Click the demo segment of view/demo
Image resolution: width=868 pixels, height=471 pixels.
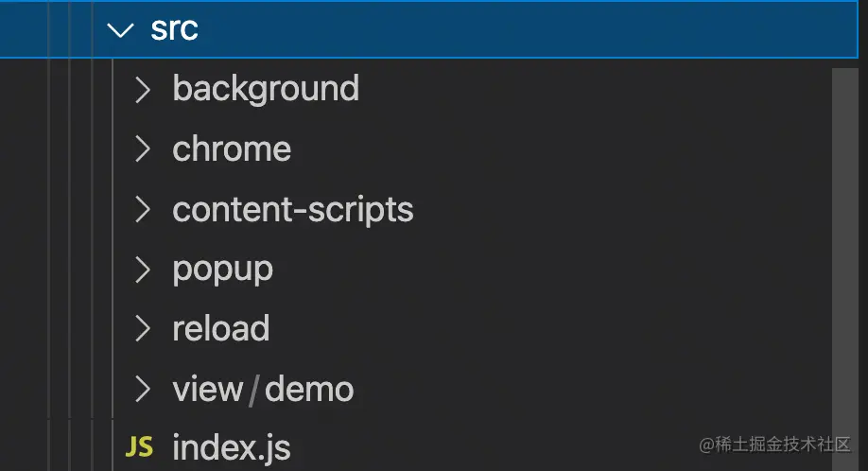click(309, 389)
